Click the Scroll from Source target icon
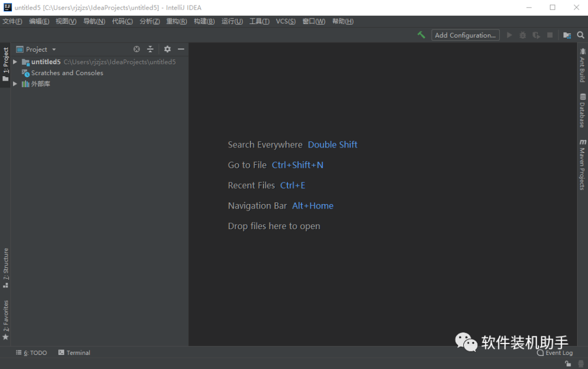Screen dimensions: 588x369 click(137, 49)
